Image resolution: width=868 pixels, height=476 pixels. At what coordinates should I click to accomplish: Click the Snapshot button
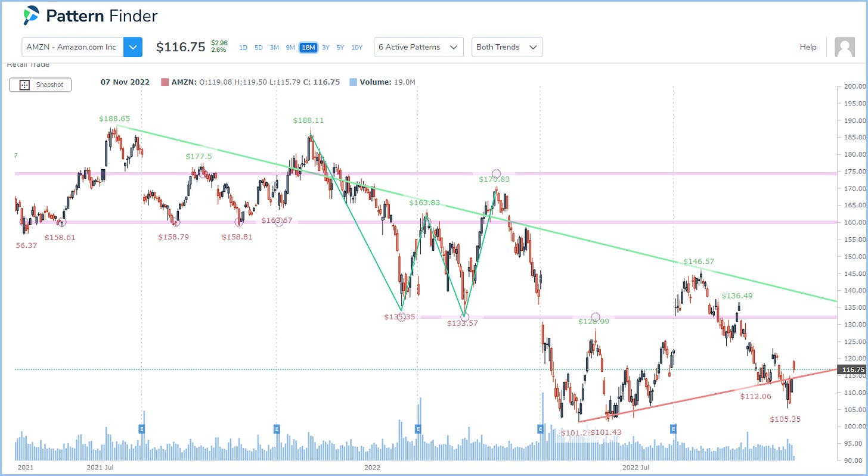(x=40, y=85)
